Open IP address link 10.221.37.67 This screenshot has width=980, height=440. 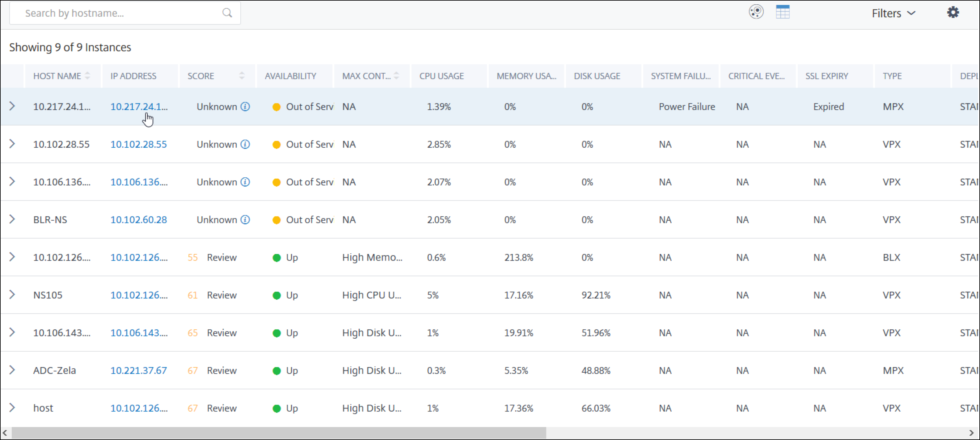138,370
